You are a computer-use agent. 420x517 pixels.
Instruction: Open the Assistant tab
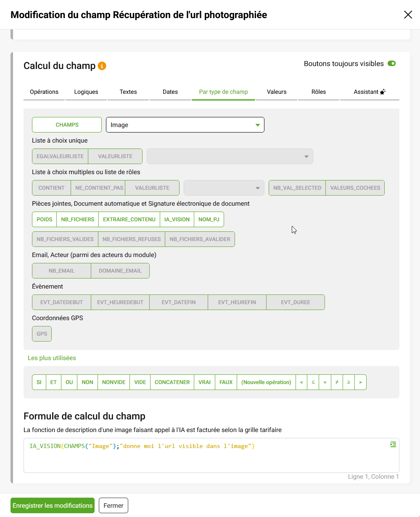[x=369, y=92]
